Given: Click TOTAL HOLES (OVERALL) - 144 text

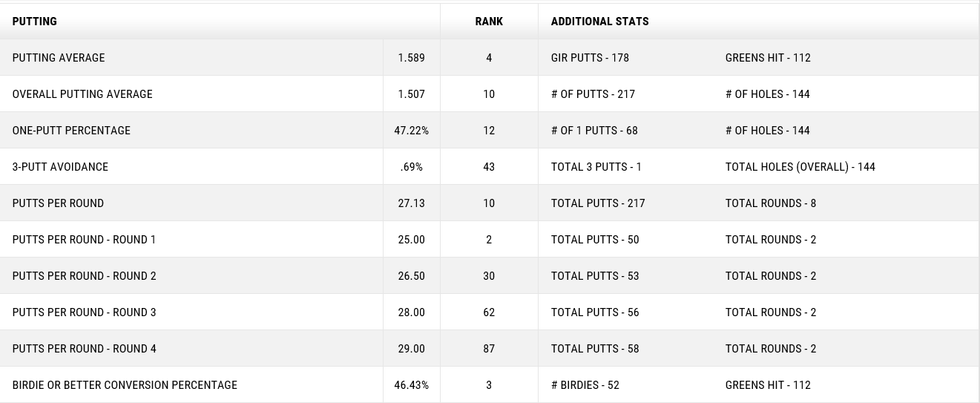Looking at the screenshot, I should click(x=800, y=167).
